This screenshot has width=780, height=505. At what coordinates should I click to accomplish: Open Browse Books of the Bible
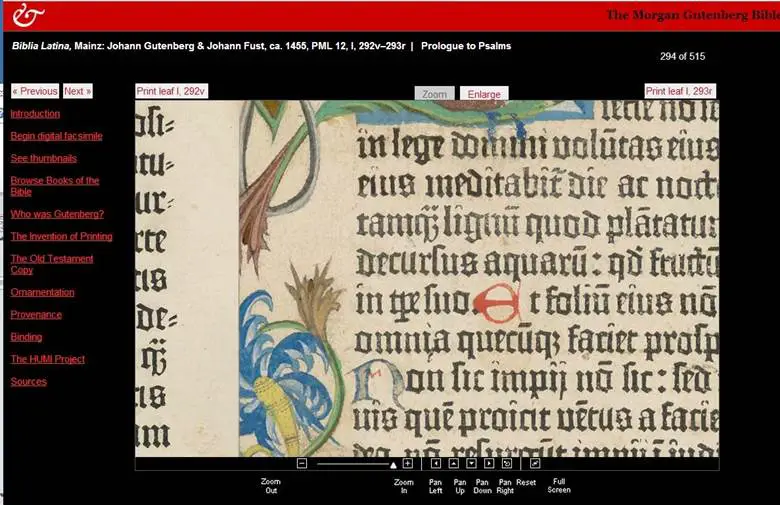pyautogui.click(x=55, y=186)
